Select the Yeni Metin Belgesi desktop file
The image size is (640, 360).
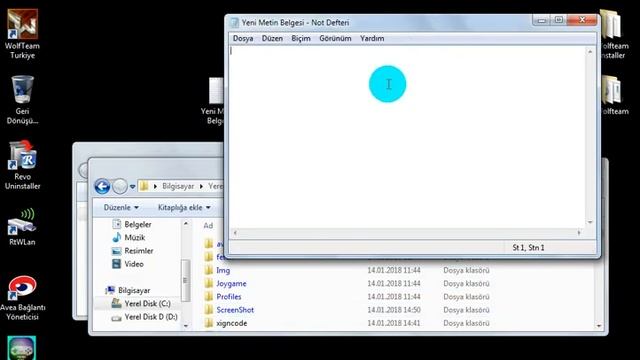click(x=213, y=101)
